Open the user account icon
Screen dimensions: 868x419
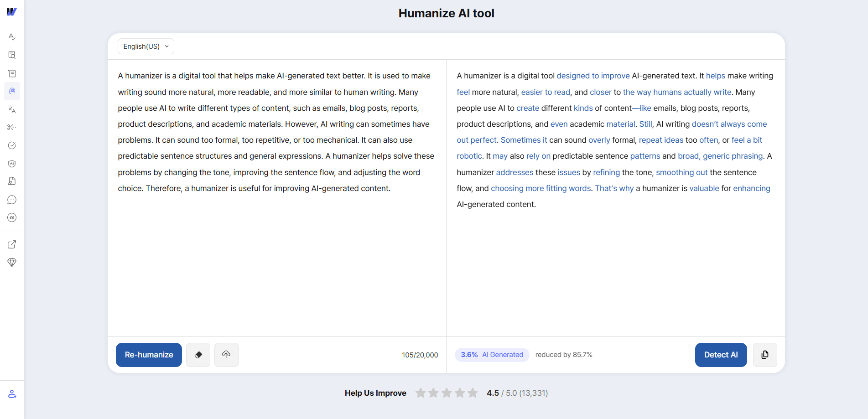(x=12, y=394)
